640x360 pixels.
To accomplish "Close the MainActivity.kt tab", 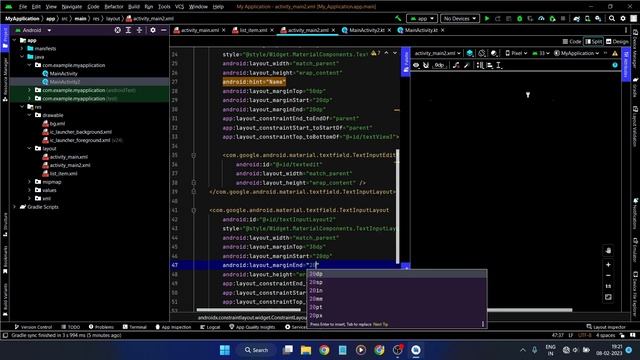I will click(443, 30).
